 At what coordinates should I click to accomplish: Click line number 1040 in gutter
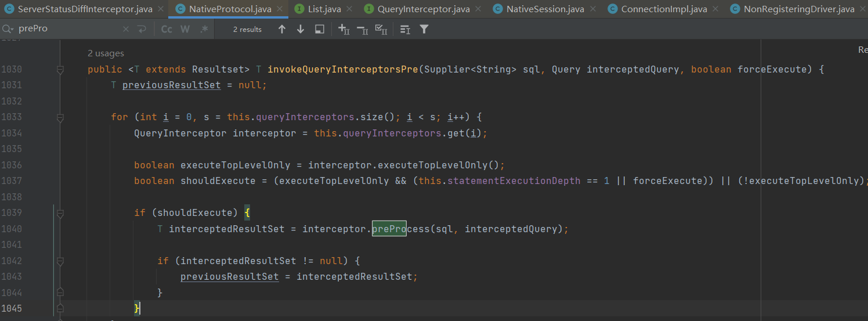(12, 229)
